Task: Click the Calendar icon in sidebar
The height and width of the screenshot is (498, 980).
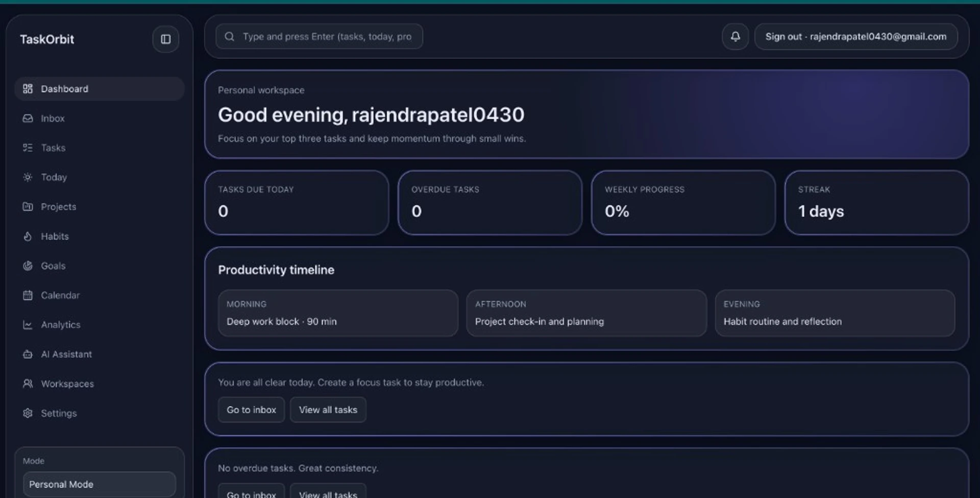Action: point(28,295)
